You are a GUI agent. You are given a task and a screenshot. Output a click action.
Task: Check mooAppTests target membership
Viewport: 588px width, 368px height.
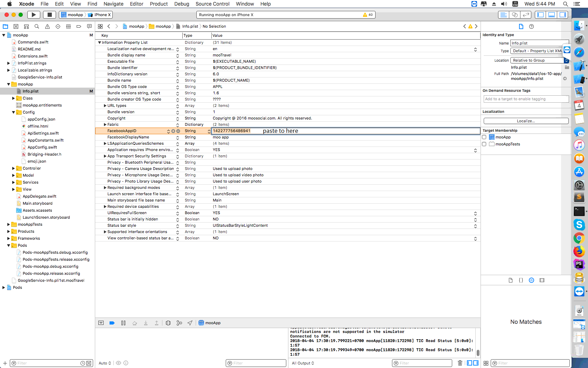(484, 144)
